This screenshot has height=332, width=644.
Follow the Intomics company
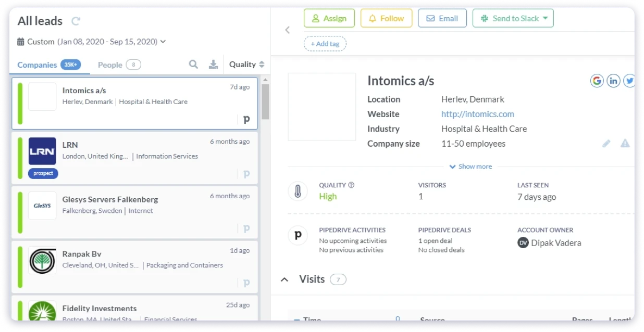coord(386,18)
